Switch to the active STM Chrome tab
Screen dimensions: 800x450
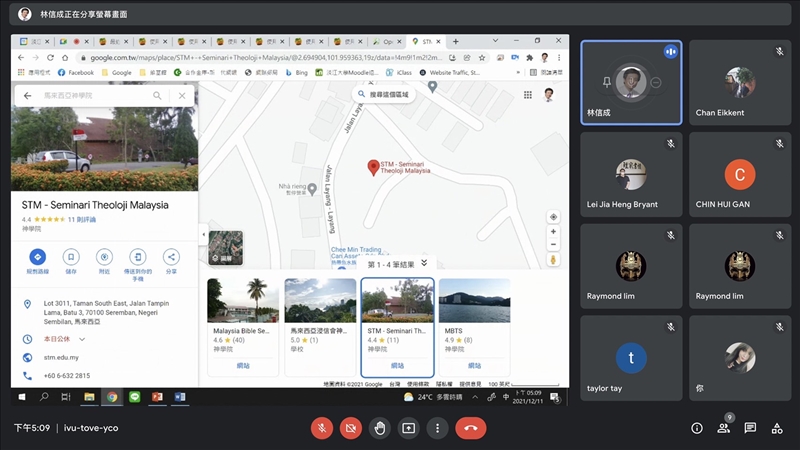coord(427,42)
